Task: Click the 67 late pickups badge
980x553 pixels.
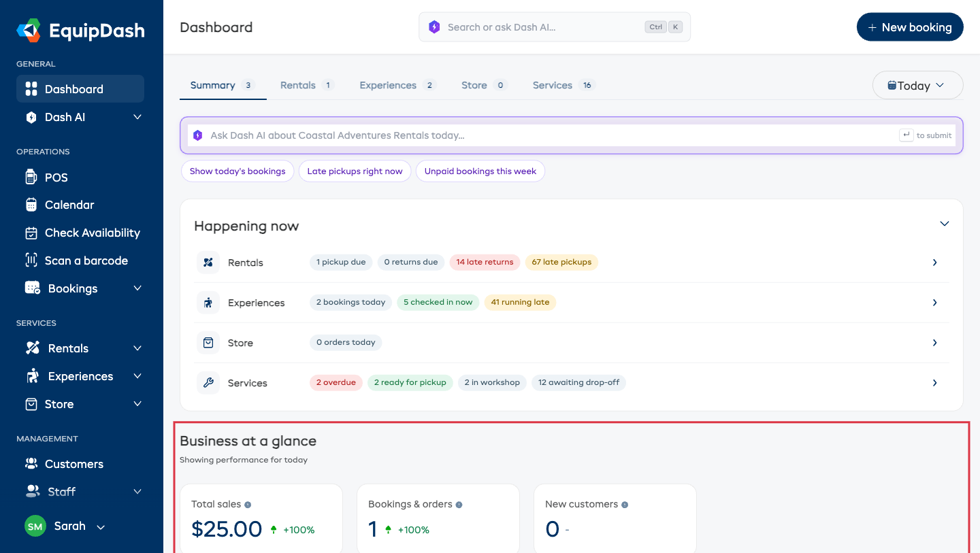Action: click(561, 263)
